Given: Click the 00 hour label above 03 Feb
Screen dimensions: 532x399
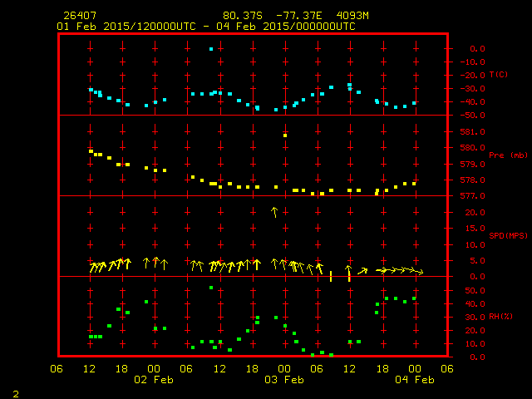Looking at the screenshot, I should [284, 369].
